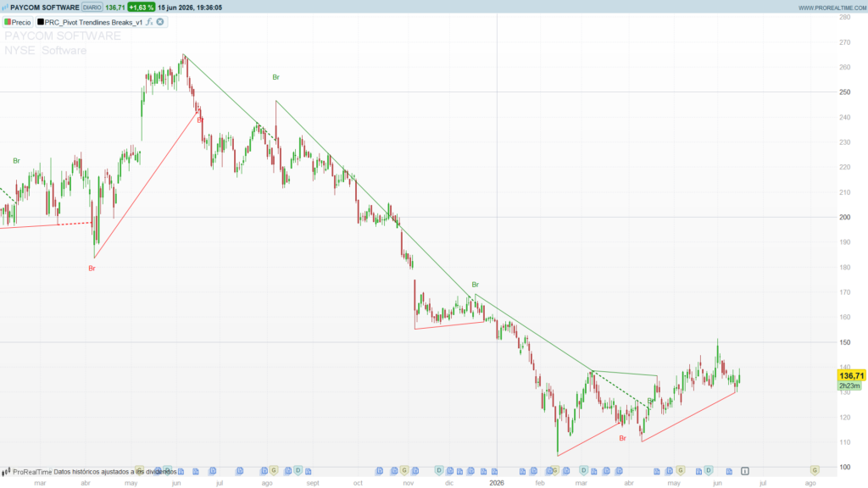This screenshot has height=488, width=868.
Task: Click the dic label on the time axis
Action: [449, 483]
